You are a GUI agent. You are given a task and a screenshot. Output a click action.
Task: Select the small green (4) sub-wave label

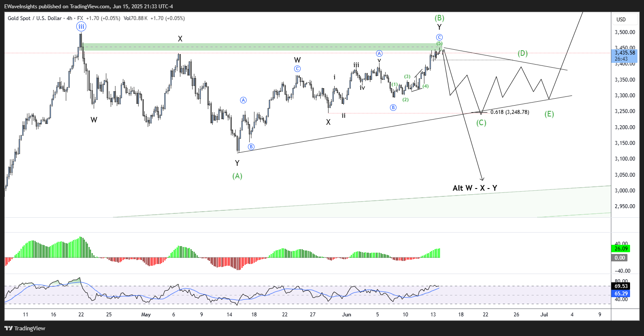426,86
